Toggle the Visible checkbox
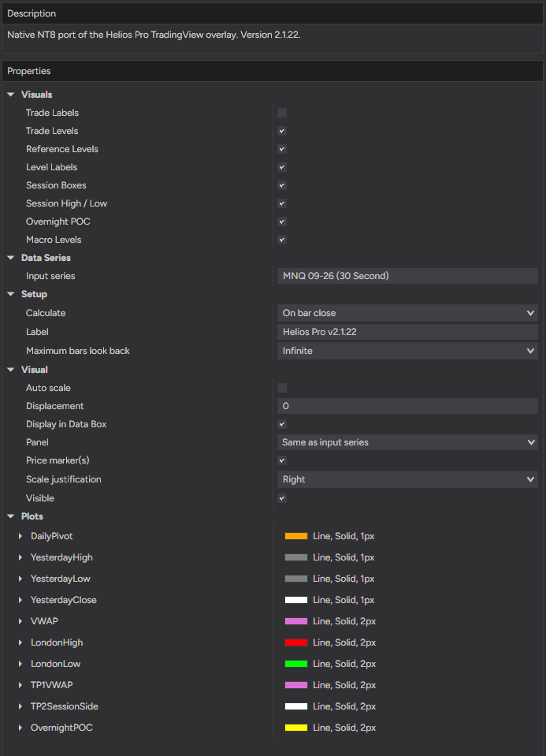546x756 pixels. tap(282, 498)
